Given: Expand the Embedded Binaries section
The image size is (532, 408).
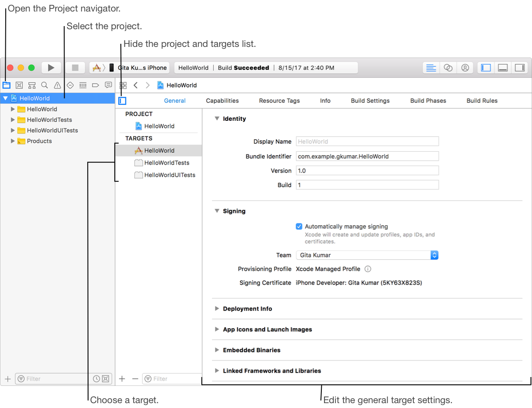Looking at the screenshot, I should pos(217,350).
